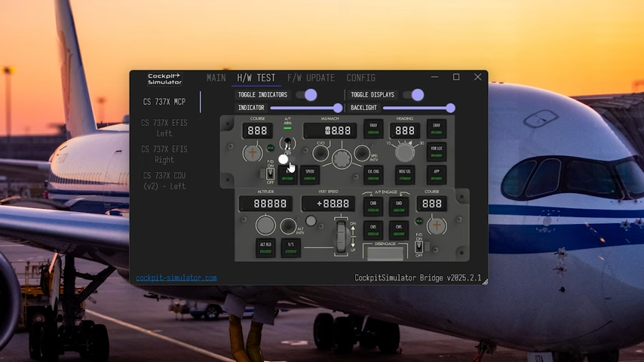Click the left MA master light
Screen dimensions: 644x362
270,148
